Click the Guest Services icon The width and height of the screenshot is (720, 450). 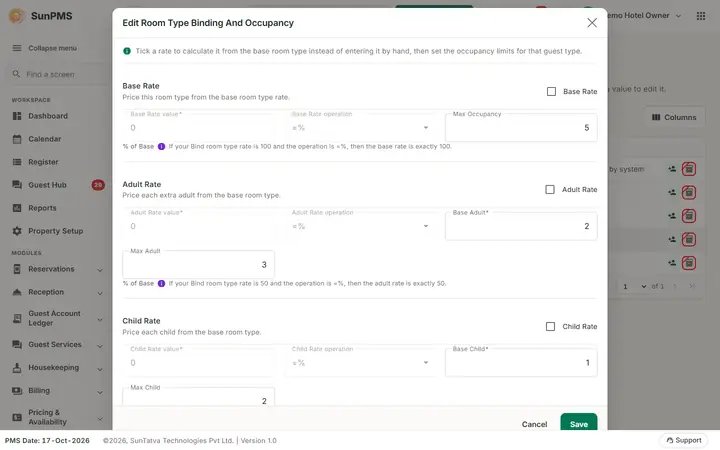click(17, 344)
